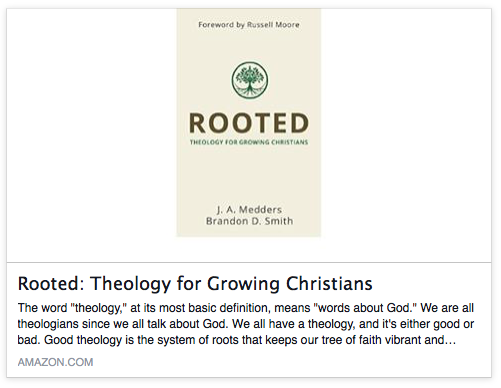Click second description line starting 'theologians since'
This screenshot has width=501, height=388.
(246, 324)
